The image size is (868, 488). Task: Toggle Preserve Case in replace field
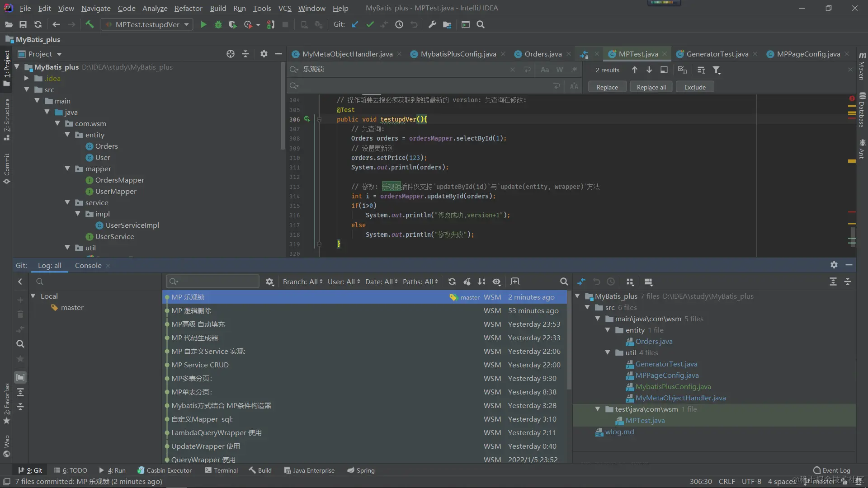(574, 86)
